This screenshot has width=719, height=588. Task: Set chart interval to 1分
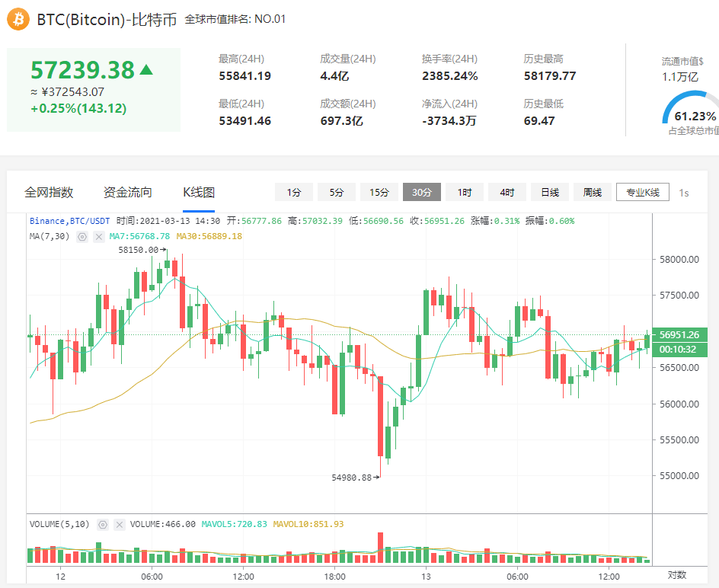294,192
